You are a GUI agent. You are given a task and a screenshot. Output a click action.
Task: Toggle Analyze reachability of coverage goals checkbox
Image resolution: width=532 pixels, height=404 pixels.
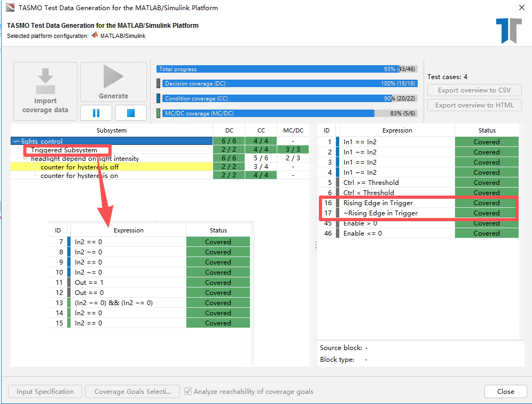tap(188, 392)
